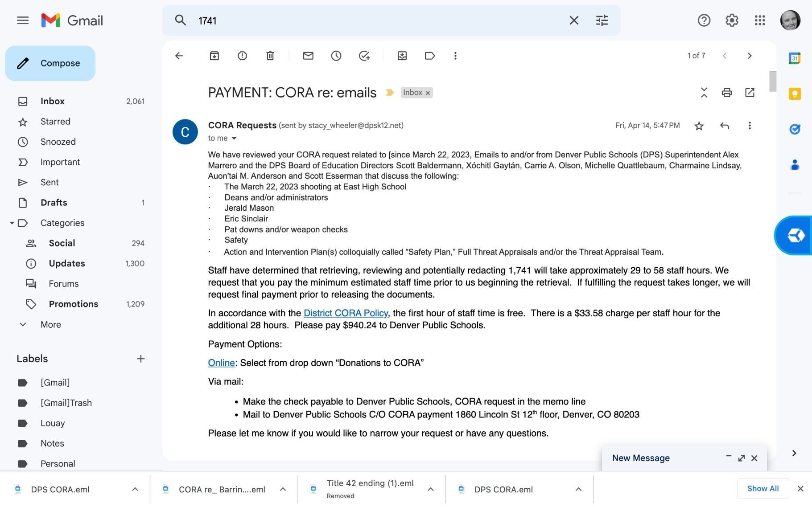812x507 pixels.
Task: Mark the email as unread
Action: pos(308,56)
